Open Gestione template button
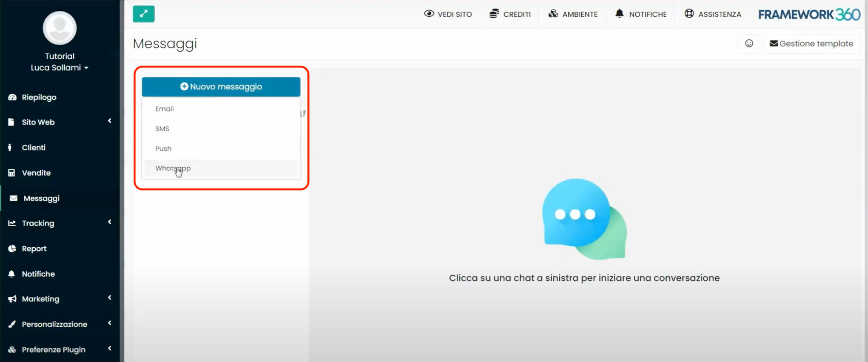 tap(811, 44)
